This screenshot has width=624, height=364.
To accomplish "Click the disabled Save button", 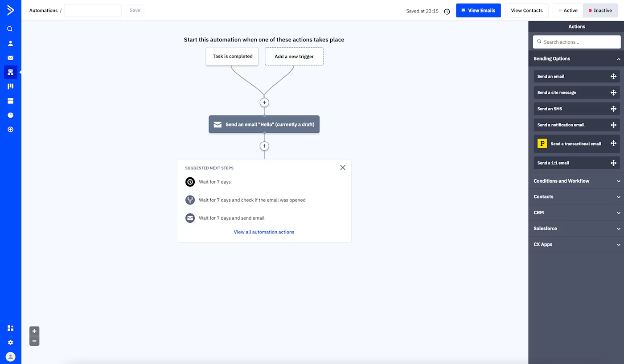I will 135,10.
